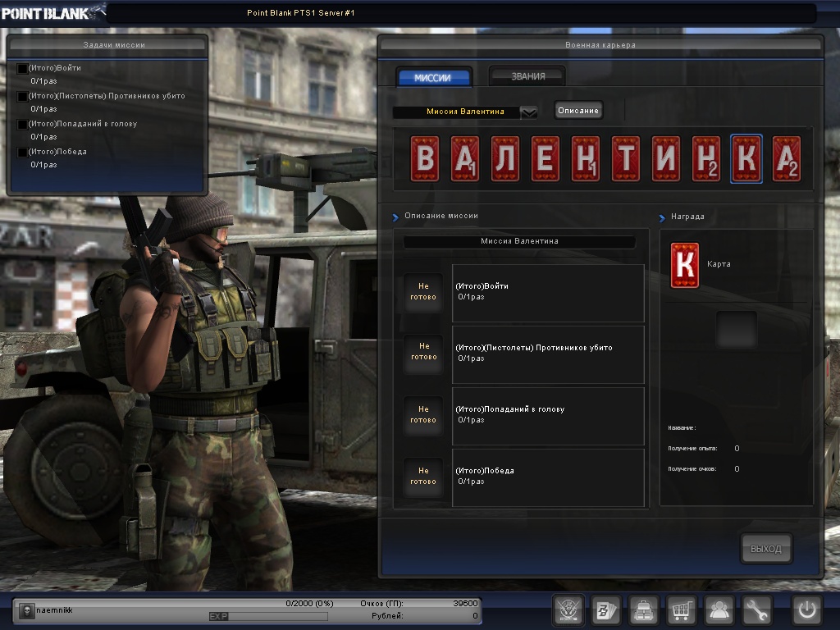Screen dimensions: 840x630
Task: Open the Миссия Валентина dropdown arrow
Action: pyautogui.click(x=529, y=112)
